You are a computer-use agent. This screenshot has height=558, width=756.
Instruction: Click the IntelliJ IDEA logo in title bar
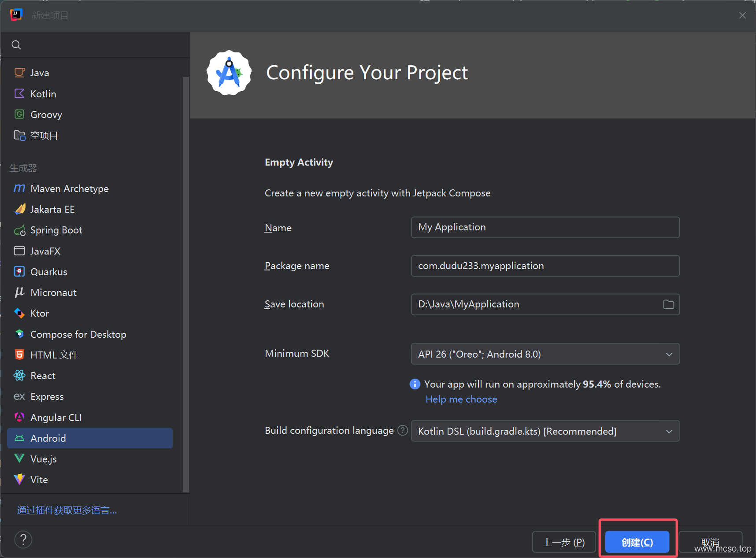16,15
